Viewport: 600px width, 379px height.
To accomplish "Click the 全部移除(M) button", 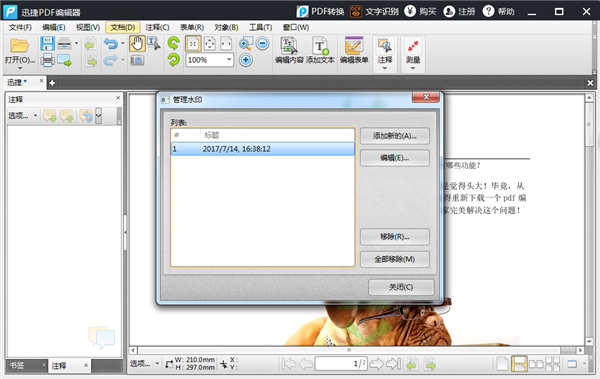I will coord(395,260).
